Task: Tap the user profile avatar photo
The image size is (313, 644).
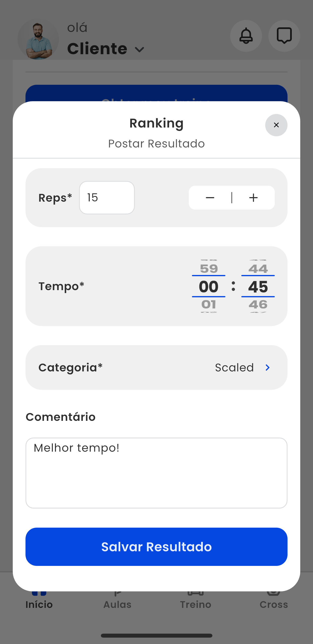Action: (38, 40)
